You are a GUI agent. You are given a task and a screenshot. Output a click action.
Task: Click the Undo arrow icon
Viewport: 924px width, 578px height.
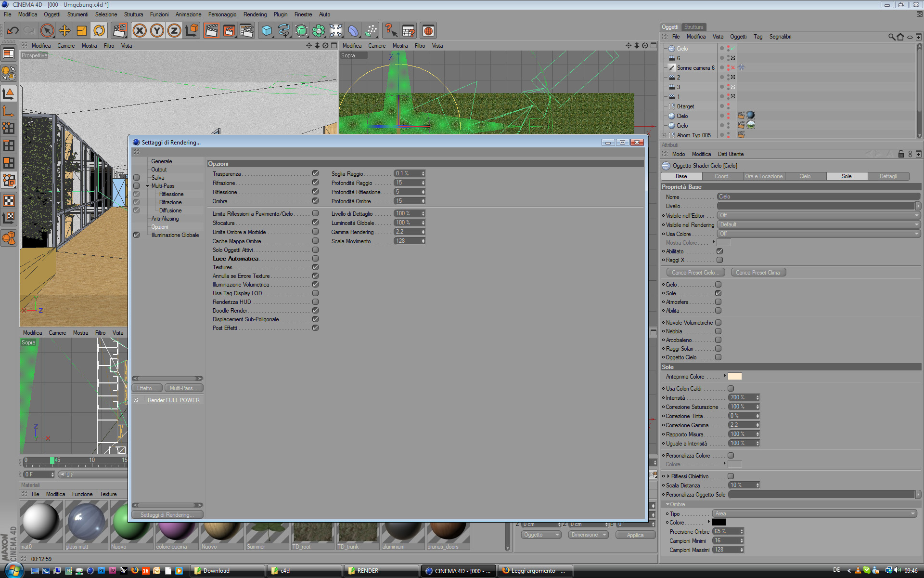point(13,31)
